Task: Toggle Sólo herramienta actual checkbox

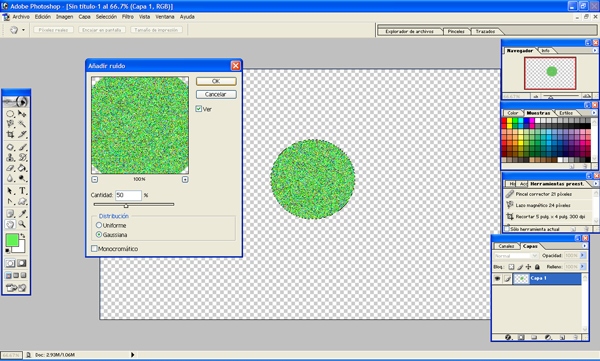Action: (x=507, y=229)
